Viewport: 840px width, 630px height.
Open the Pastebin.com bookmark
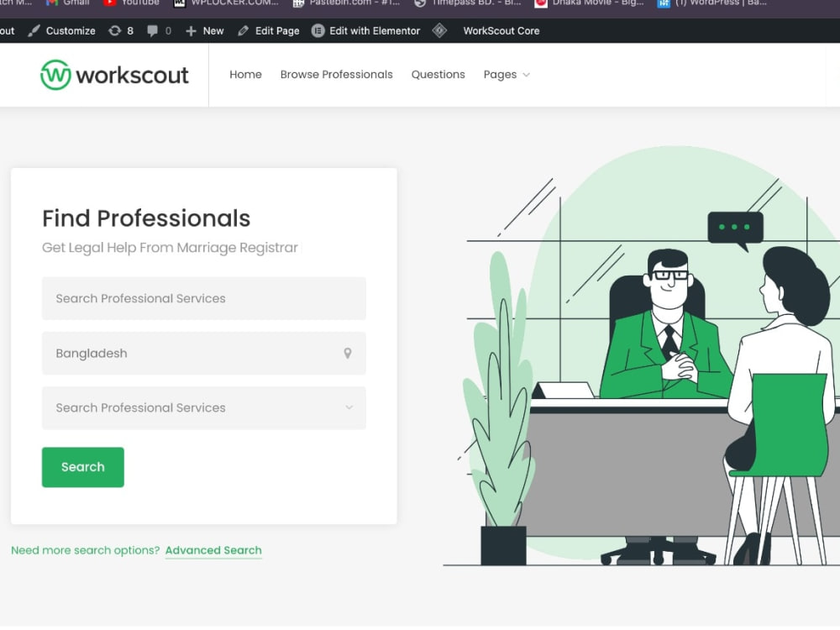346,3
